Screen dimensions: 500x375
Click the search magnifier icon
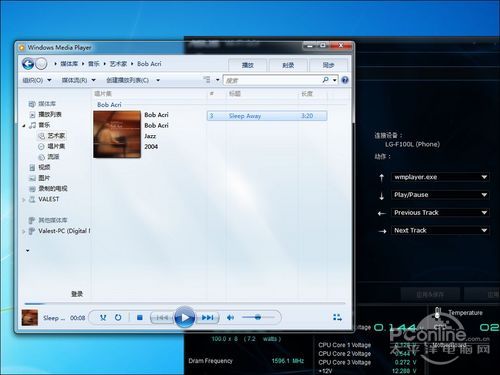(326, 80)
